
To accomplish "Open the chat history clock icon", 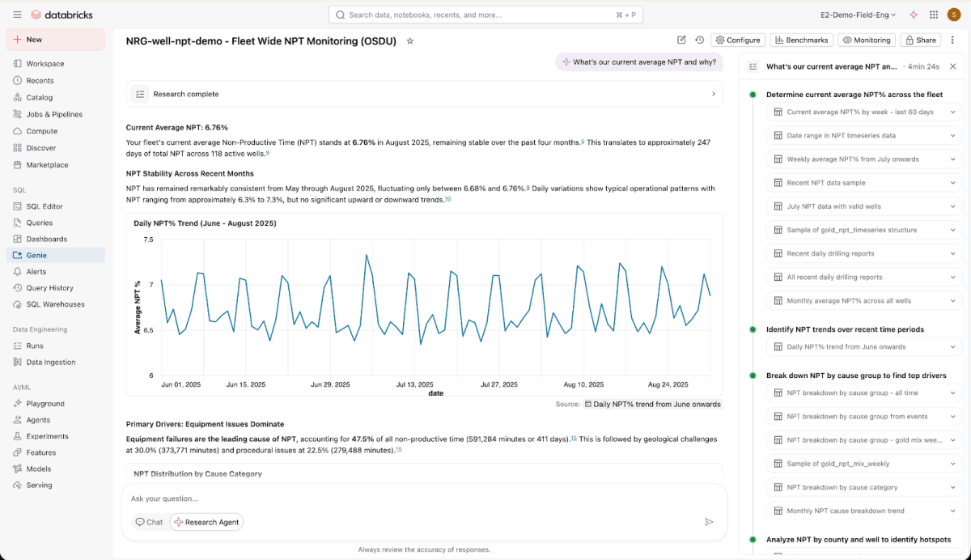I will click(x=700, y=40).
